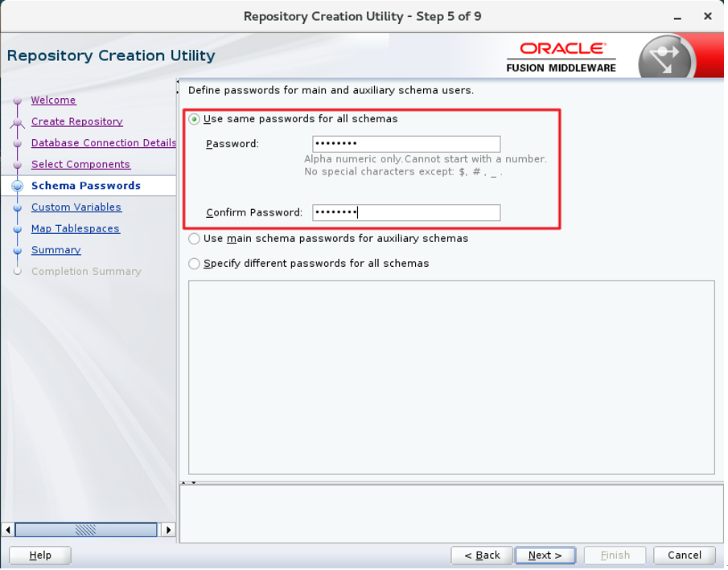Open the Summary step
This screenshot has width=728, height=570.
[x=56, y=250]
